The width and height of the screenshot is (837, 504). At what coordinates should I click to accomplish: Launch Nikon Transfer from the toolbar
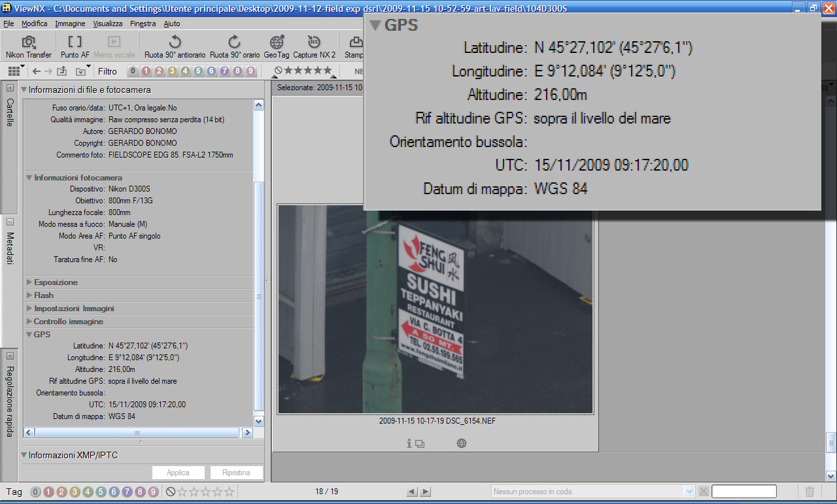(29, 47)
